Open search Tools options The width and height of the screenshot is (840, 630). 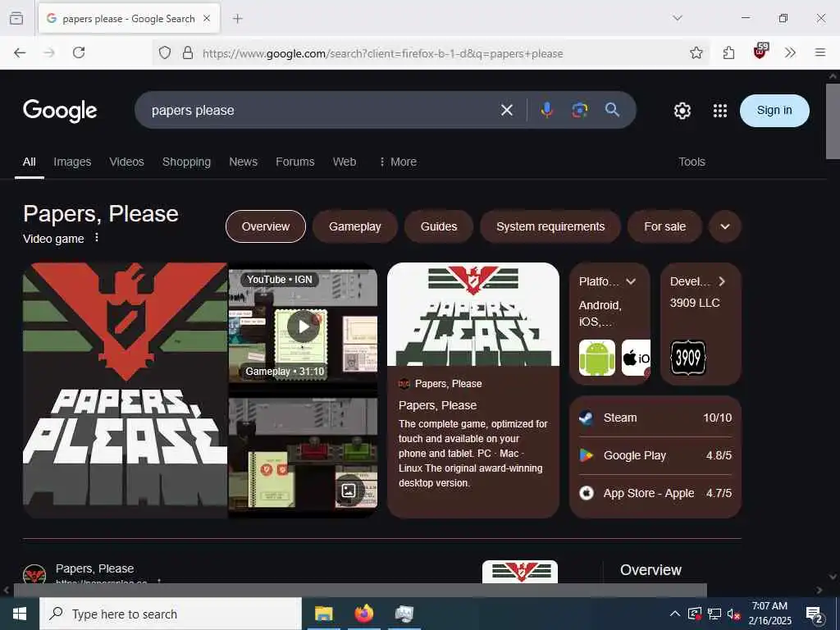coord(692,162)
